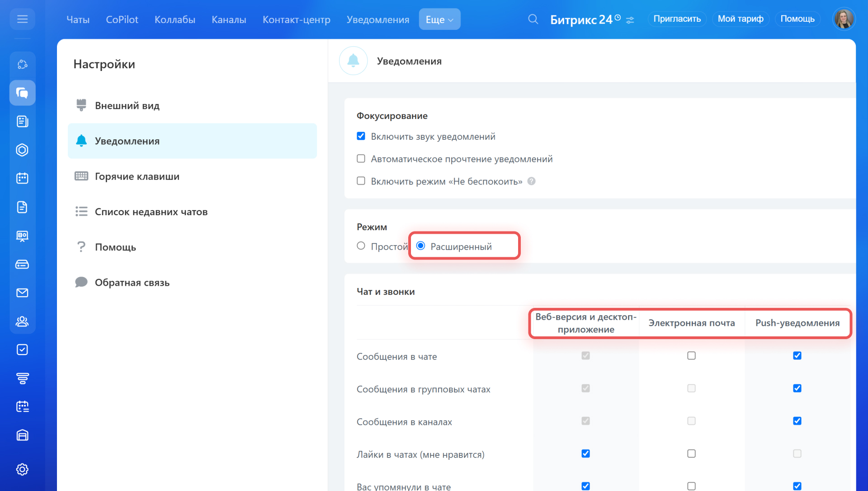Open the Уведомления top tab
This screenshot has height=491, width=868.
pos(378,19)
